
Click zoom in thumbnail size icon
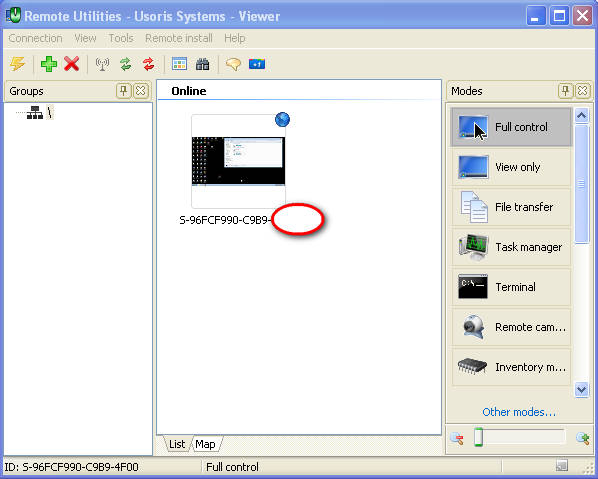(583, 438)
